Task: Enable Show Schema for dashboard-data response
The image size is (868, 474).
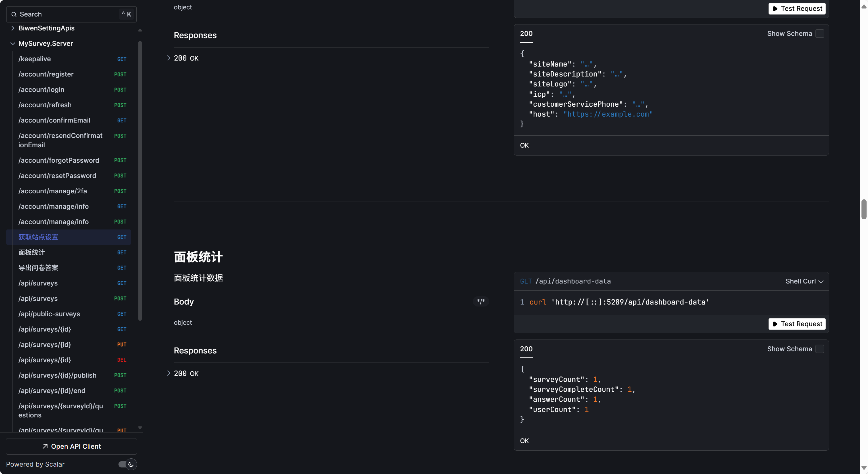Action: [x=819, y=349]
